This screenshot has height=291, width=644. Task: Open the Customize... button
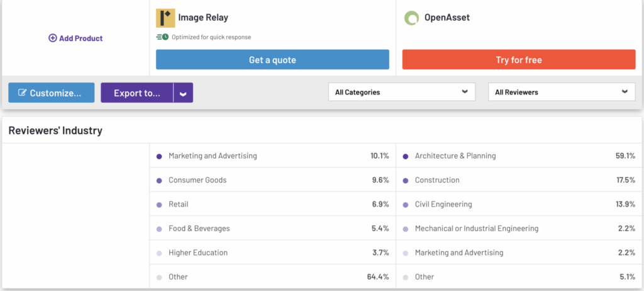click(52, 93)
